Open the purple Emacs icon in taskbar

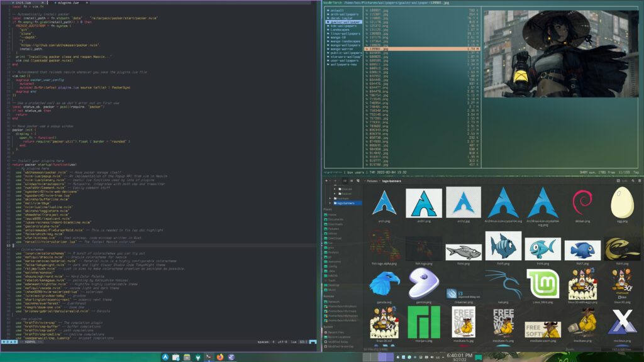click(231, 357)
